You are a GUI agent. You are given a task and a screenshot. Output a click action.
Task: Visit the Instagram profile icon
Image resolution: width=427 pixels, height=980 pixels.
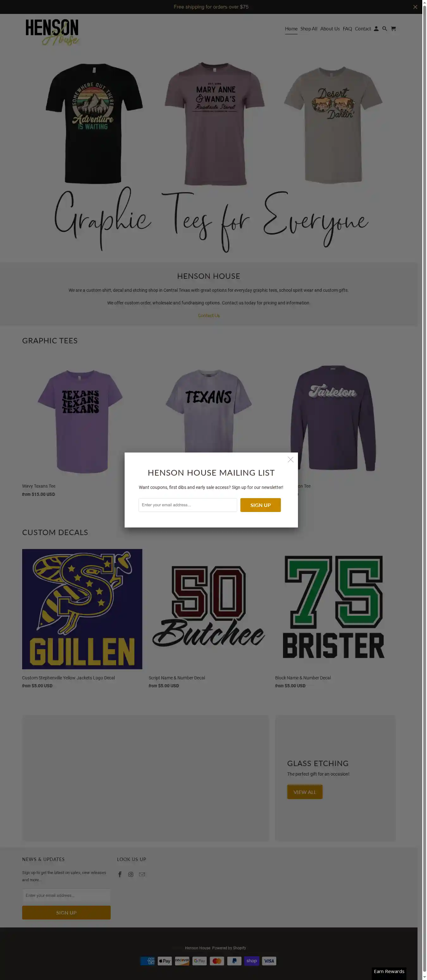click(131, 874)
